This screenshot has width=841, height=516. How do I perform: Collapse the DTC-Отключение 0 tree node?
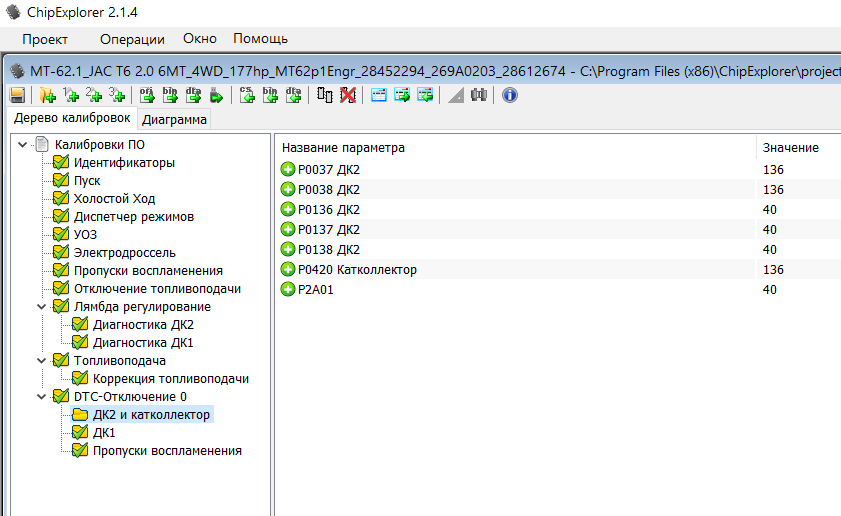42,397
